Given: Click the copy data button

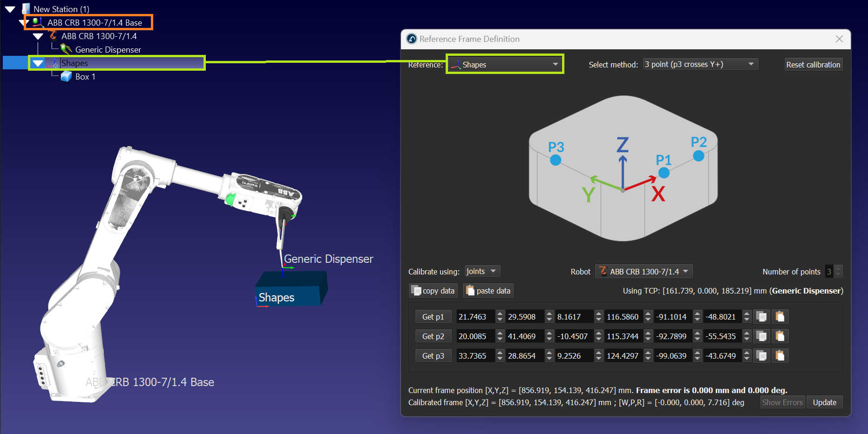Looking at the screenshot, I should 433,291.
